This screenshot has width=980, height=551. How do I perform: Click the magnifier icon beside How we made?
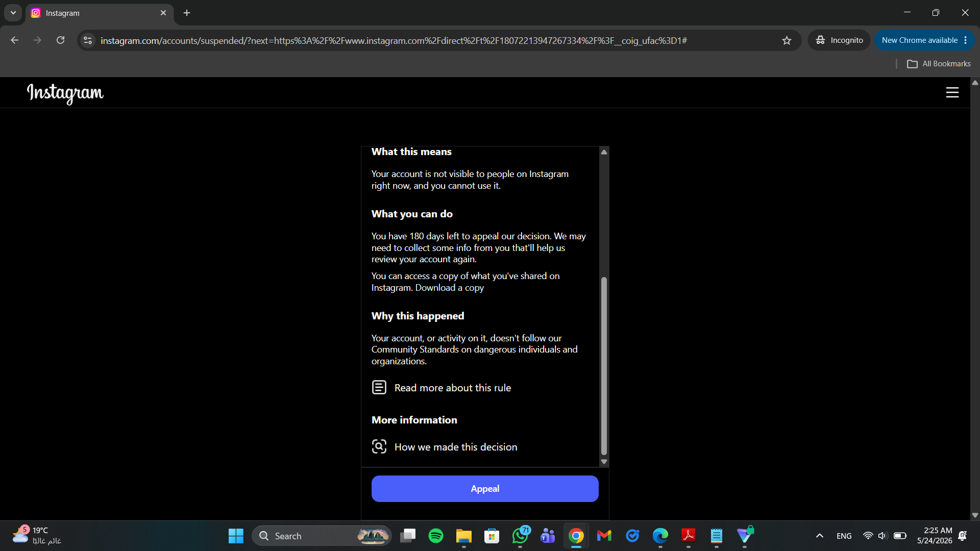[x=379, y=446]
